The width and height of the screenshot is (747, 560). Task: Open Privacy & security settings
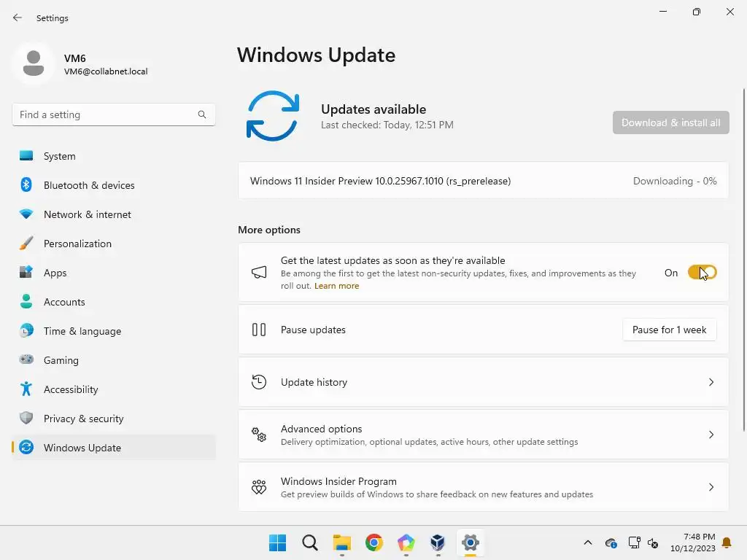click(114, 418)
